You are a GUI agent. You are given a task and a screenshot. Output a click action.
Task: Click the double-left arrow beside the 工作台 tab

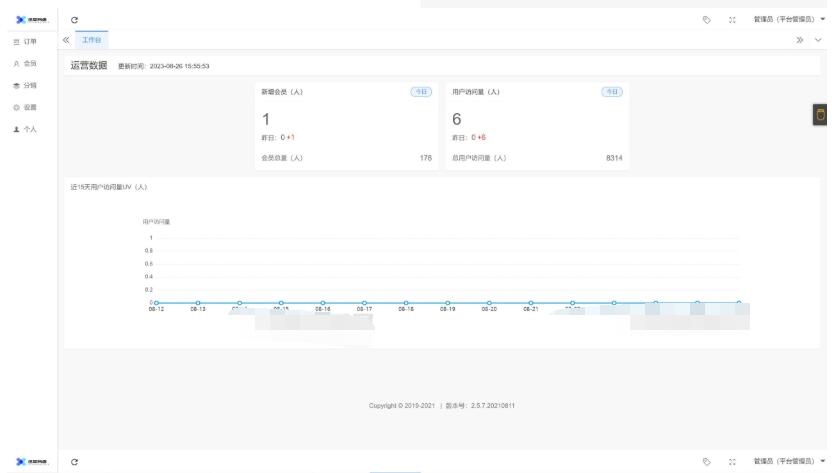(x=66, y=40)
